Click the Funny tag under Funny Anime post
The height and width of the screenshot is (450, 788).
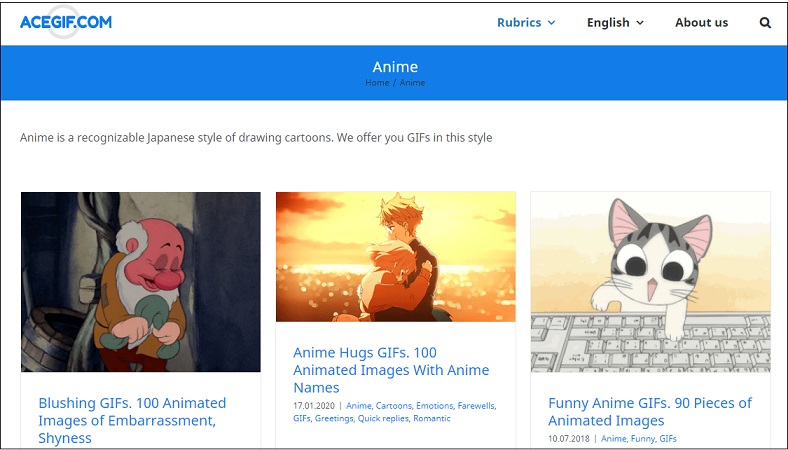[x=643, y=438]
